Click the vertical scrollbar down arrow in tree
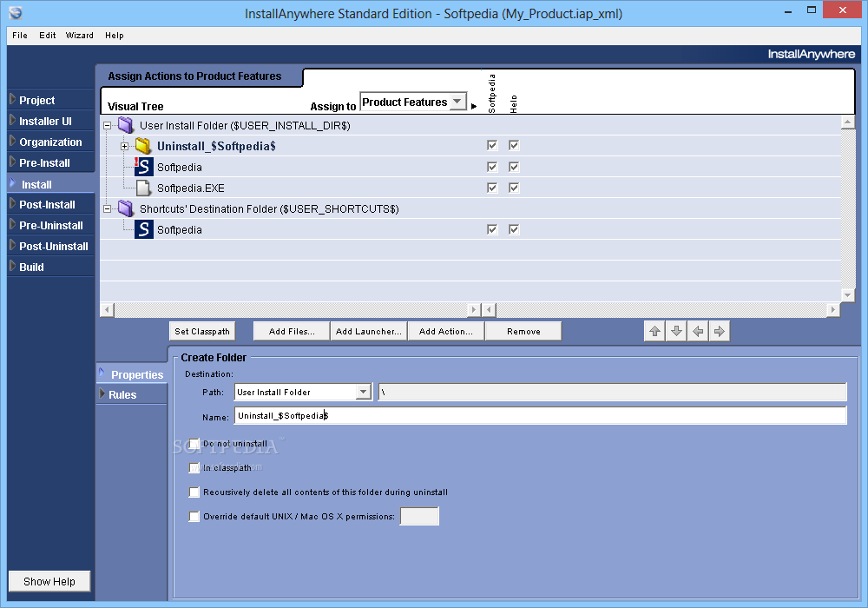 pos(847,295)
